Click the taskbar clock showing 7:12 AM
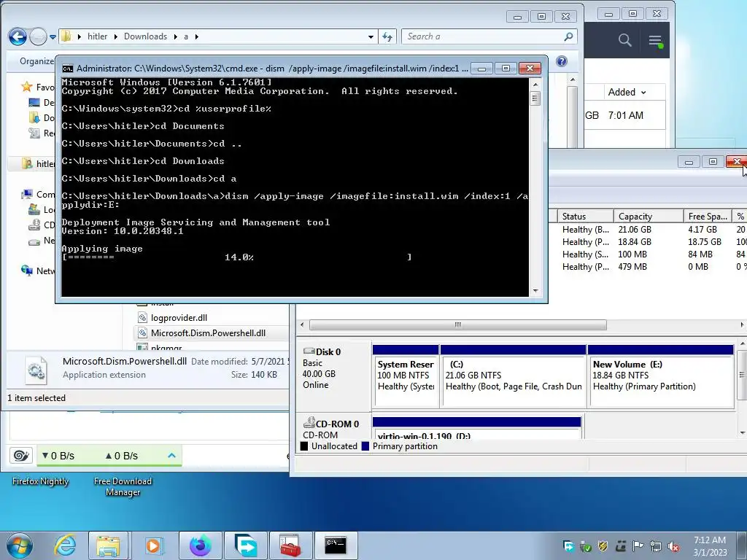Image resolution: width=747 pixels, height=560 pixels. (x=710, y=546)
